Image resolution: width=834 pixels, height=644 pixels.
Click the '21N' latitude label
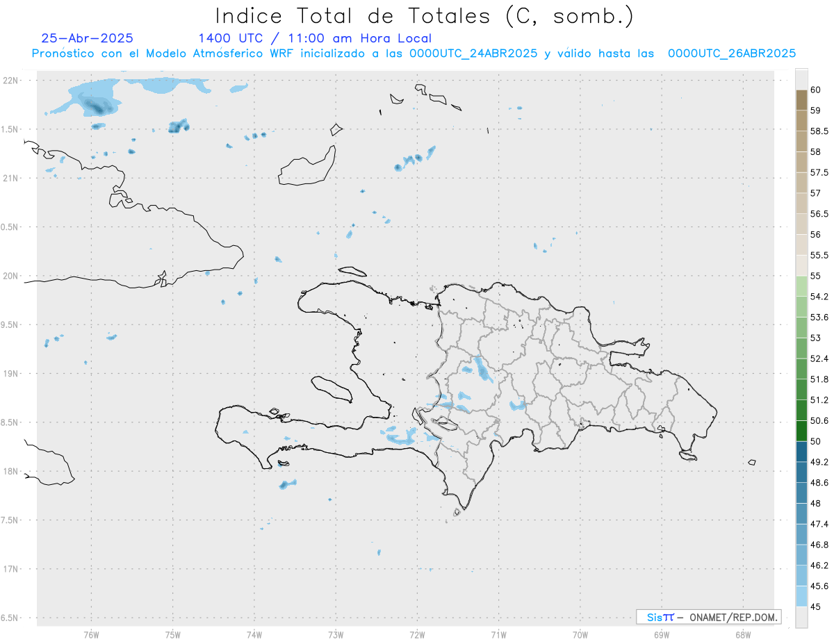coord(11,178)
